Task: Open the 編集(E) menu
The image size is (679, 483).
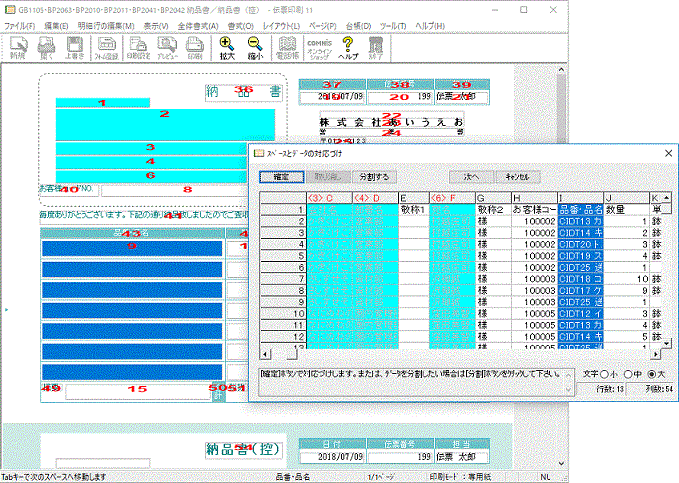Action: [x=56, y=26]
